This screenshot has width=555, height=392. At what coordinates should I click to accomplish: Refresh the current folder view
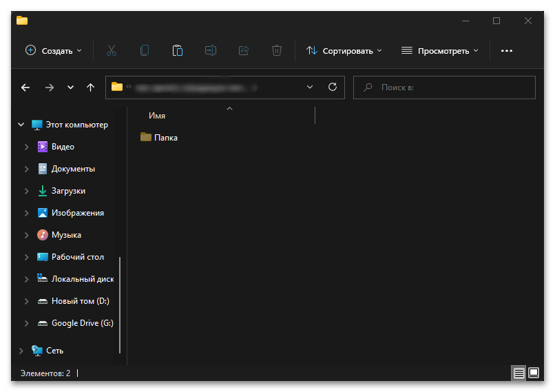click(x=333, y=87)
